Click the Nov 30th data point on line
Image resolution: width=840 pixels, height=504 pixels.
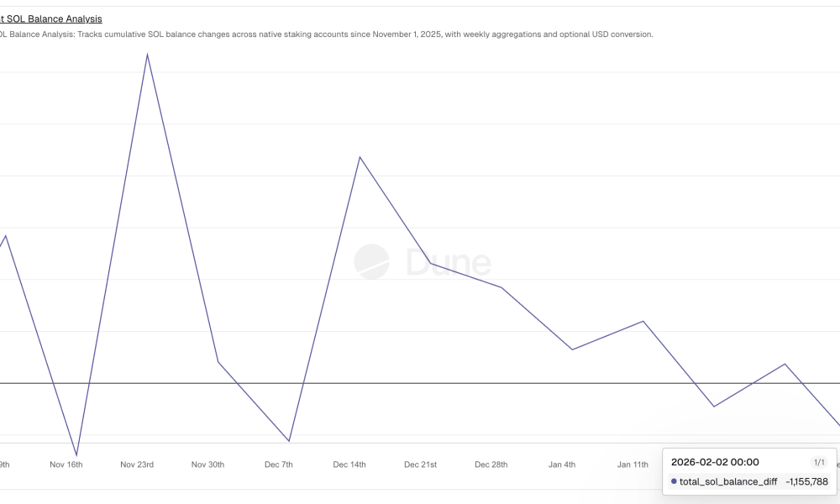[x=218, y=362]
